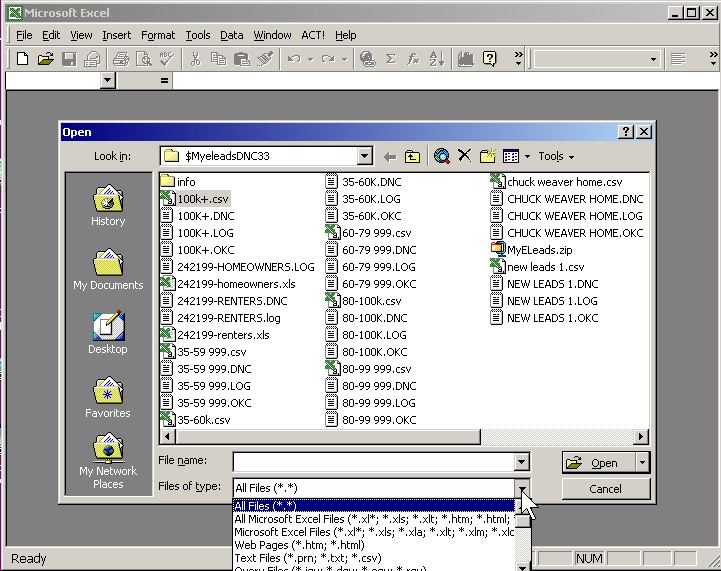Viewport: 721px width, 571px height.
Task: Click the AutoSum sigma icon
Action: click(x=390, y=59)
